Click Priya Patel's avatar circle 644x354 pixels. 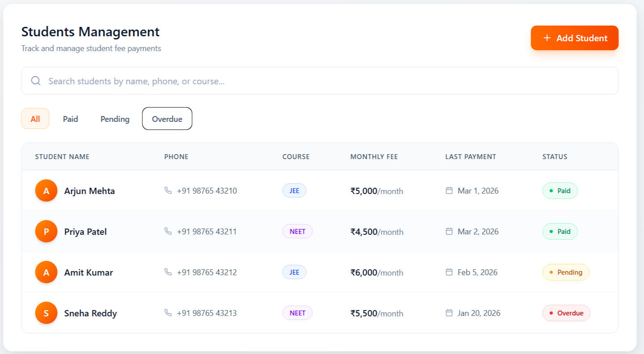(46, 231)
